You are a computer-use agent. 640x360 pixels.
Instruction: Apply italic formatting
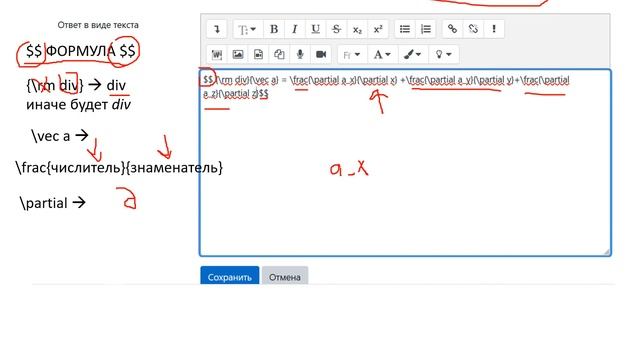pyautogui.click(x=294, y=29)
